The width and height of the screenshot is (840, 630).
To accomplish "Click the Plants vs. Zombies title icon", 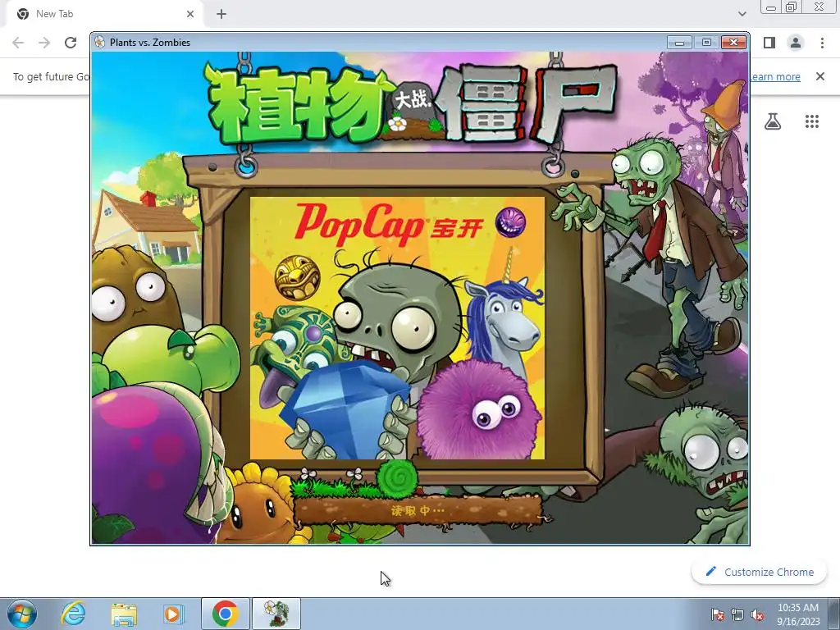I will (x=99, y=43).
